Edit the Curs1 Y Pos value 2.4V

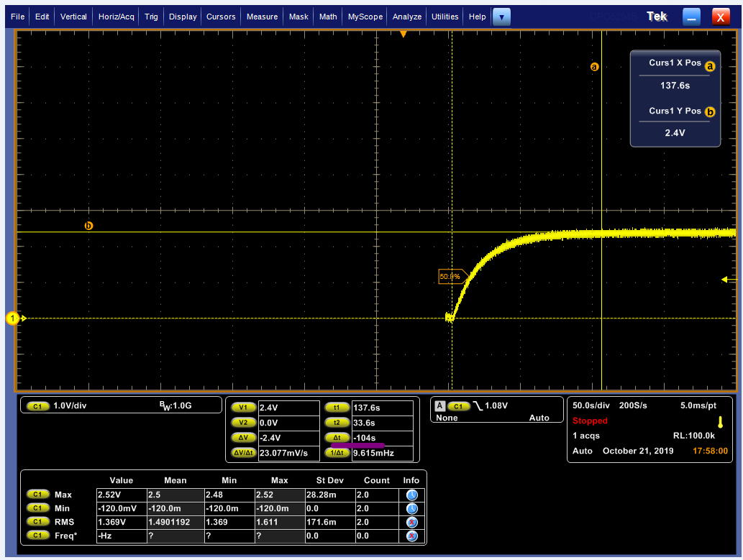675,133
